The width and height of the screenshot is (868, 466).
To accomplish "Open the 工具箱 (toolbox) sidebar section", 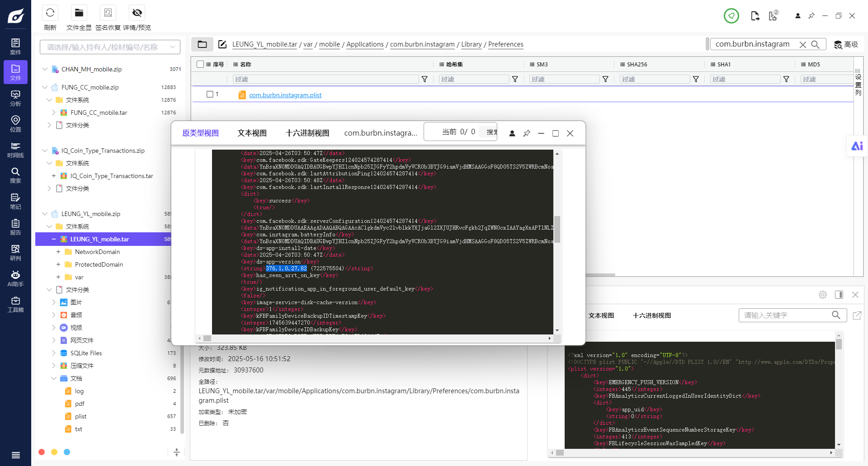I will 15,304.
